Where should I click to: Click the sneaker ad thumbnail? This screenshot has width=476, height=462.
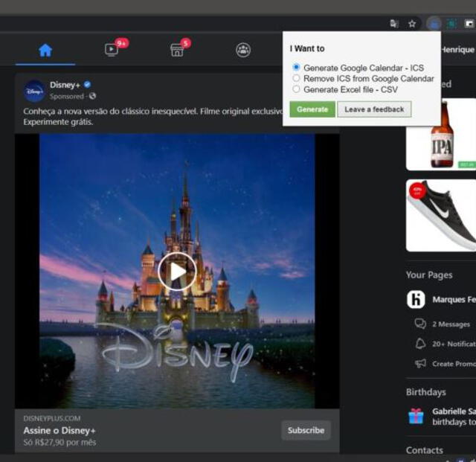[443, 215]
